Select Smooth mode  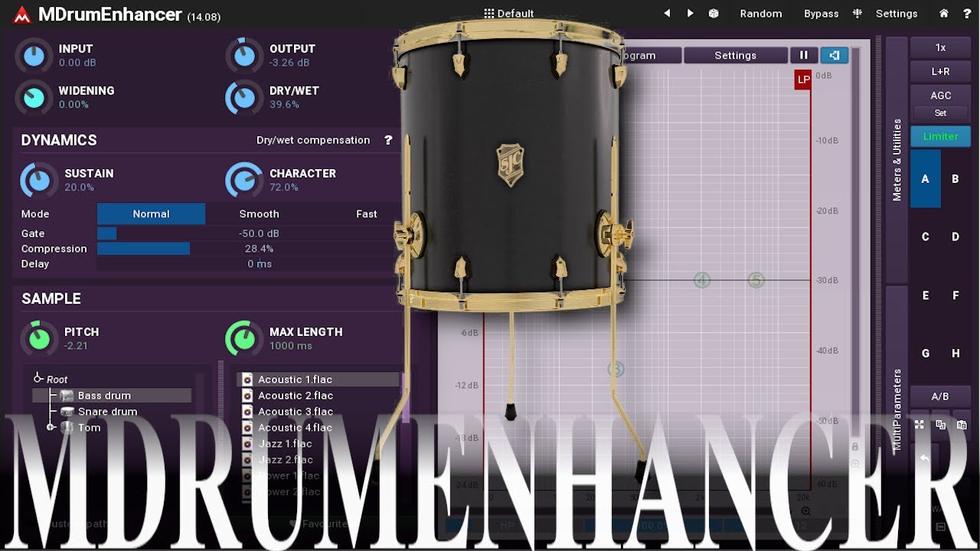(x=259, y=214)
